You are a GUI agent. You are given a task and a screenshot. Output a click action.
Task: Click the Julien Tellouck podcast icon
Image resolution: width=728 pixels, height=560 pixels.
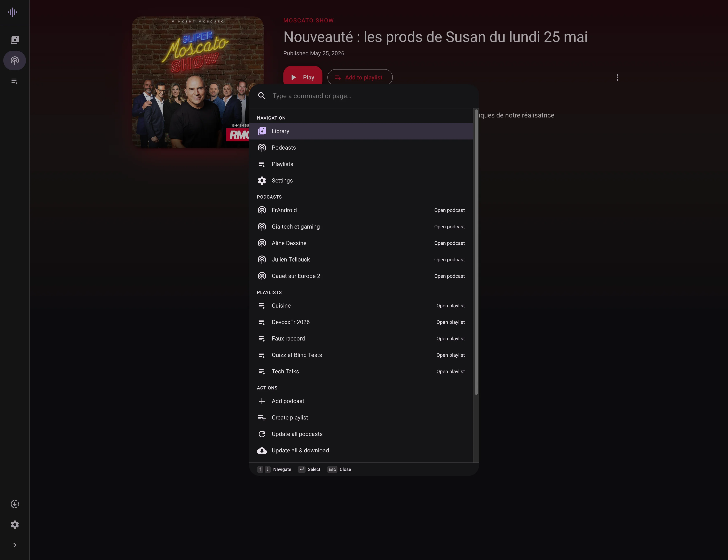point(262,260)
